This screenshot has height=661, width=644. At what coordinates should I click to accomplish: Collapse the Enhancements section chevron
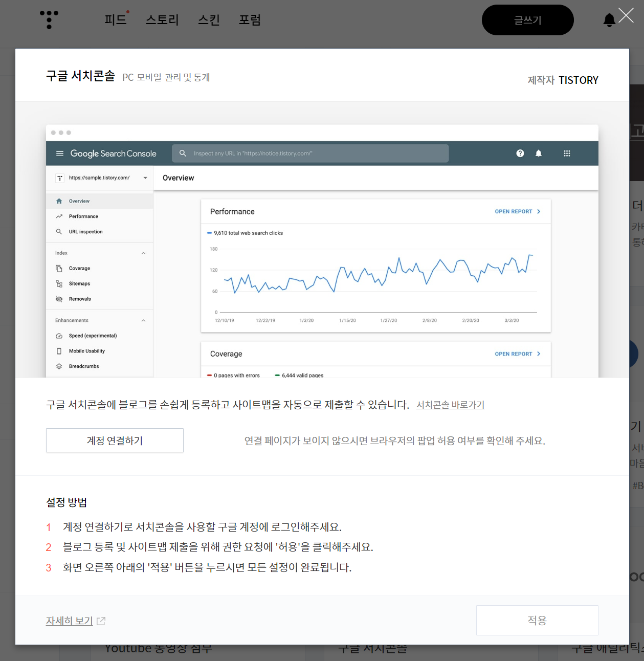tap(143, 321)
